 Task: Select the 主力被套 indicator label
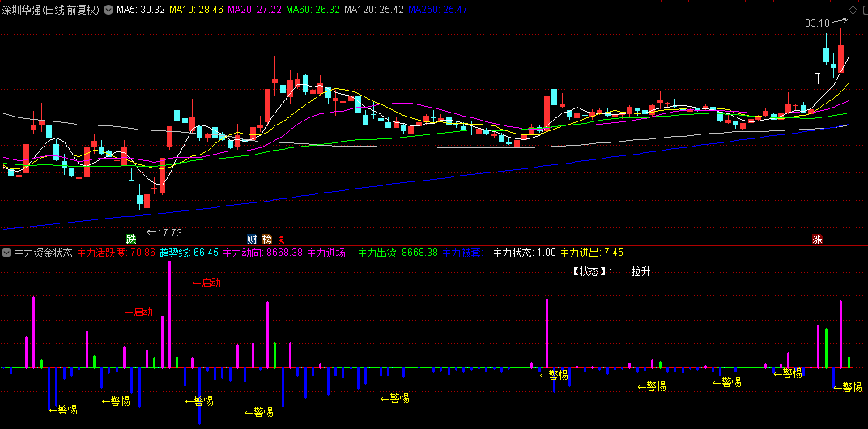[465, 253]
